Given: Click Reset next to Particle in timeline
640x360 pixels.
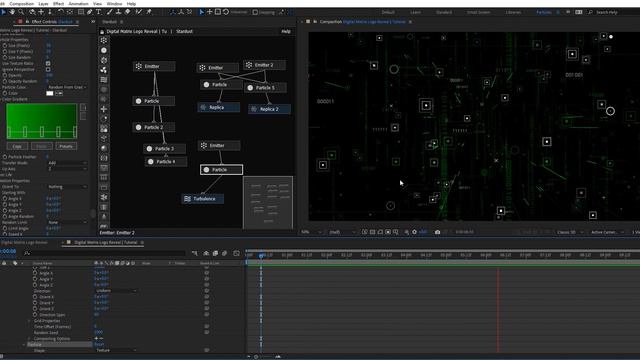Looking at the screenshot, I should click(x=99, y=344).
